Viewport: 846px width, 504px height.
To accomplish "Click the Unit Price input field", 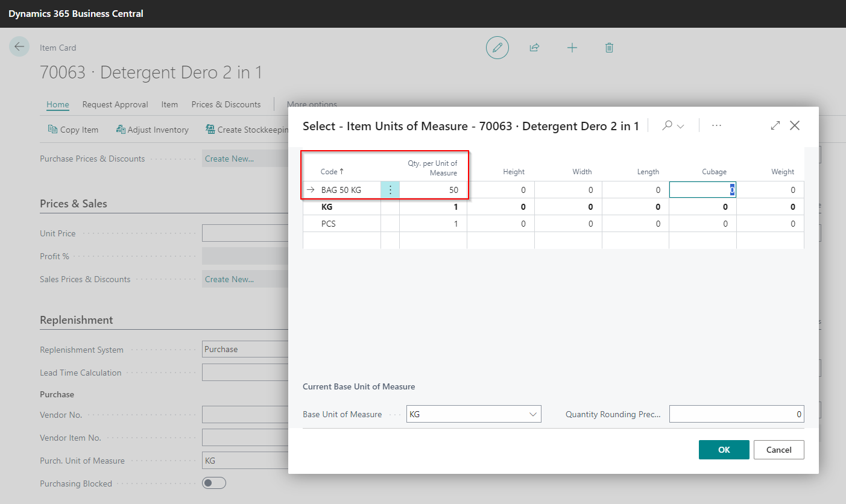I will (245, 233).
